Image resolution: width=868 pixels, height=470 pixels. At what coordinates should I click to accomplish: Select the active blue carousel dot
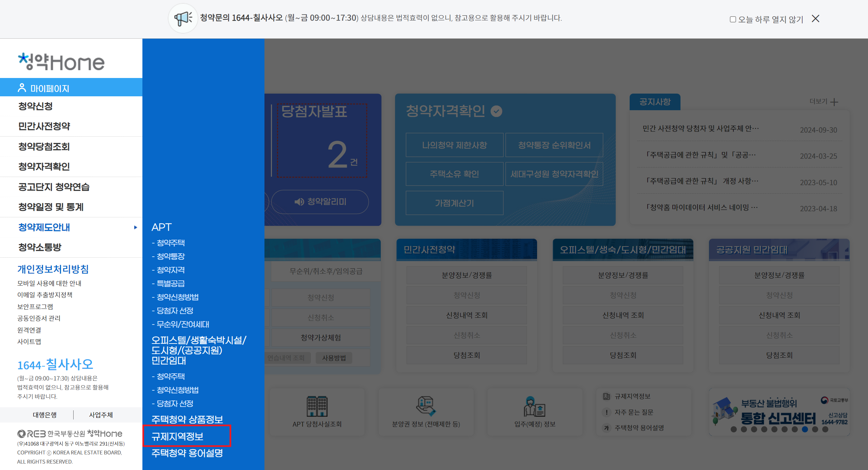(x=805, y=429)
